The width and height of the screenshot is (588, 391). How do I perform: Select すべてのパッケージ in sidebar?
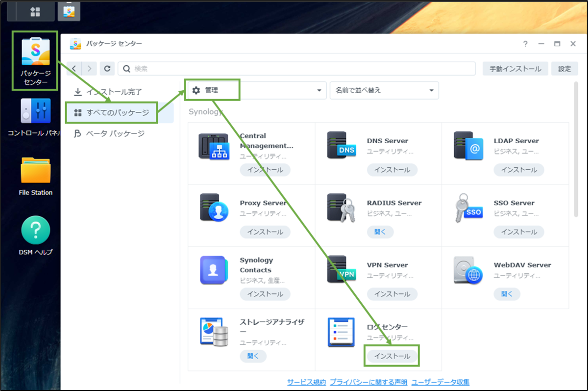120,113
